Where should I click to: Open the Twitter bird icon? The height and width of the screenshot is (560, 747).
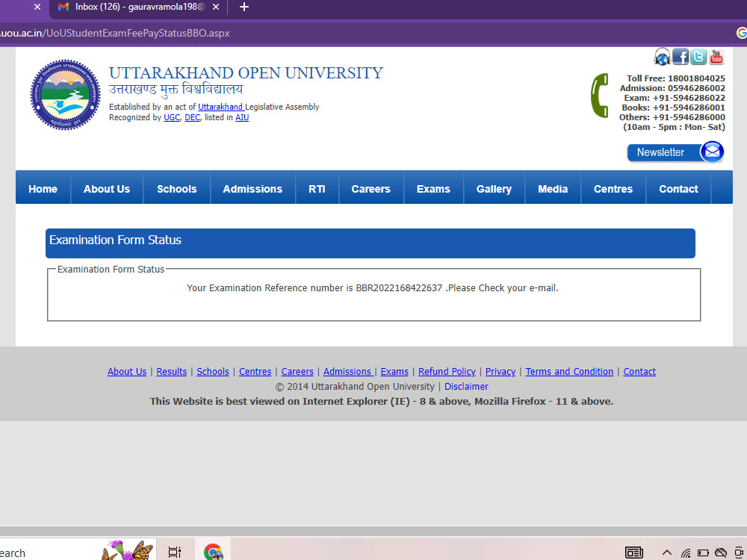coord(698,57)
